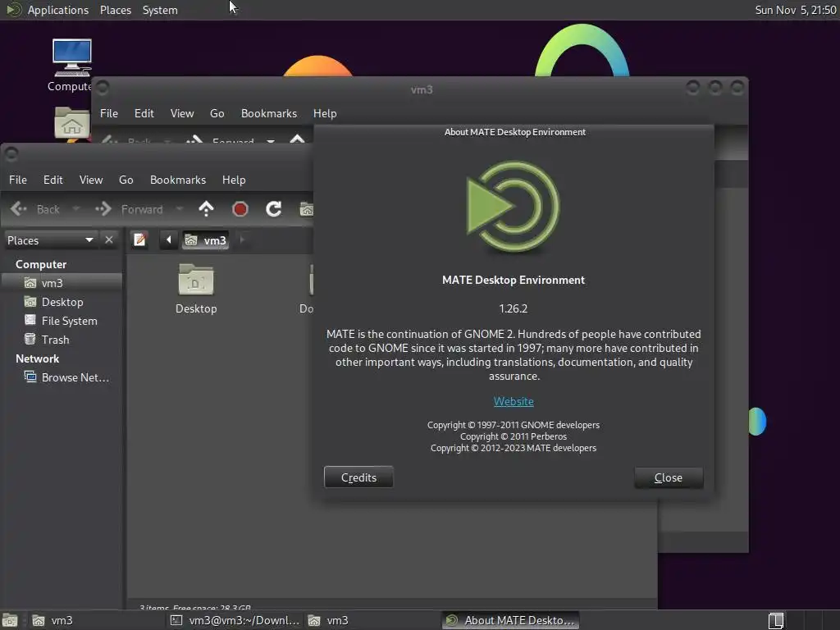The height and width of the screenshot is (630, 840).
Task: Reload the current folder view
Action: 274,209
